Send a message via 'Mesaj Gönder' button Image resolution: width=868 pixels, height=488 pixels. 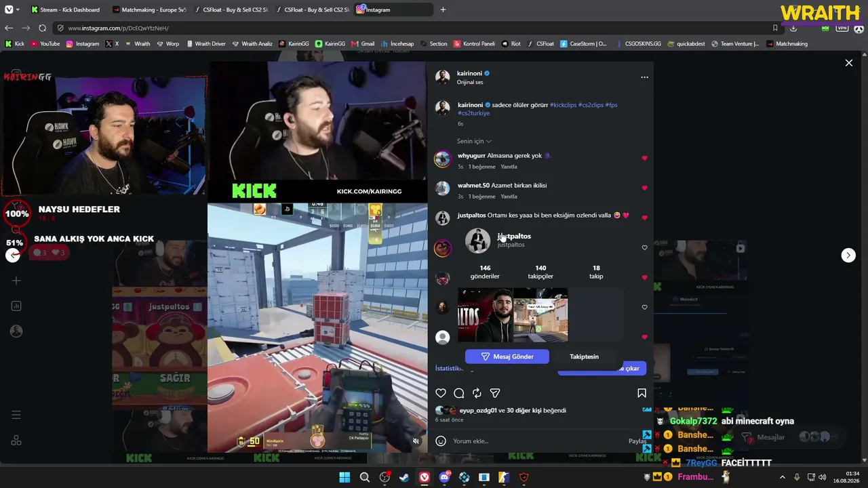pos(507,357)
